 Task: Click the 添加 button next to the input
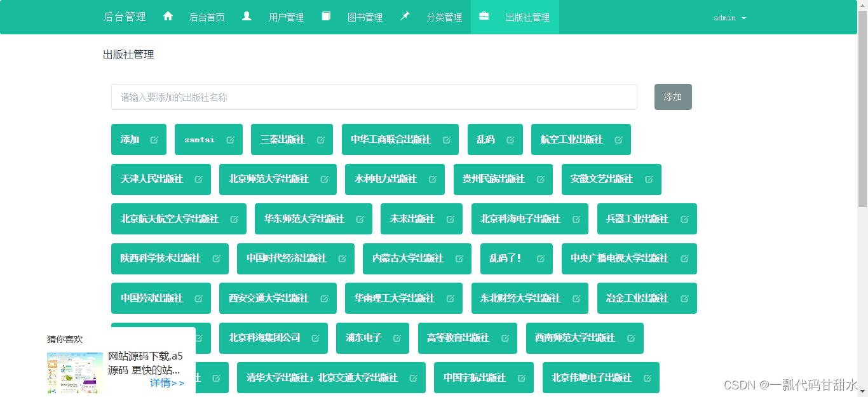673,97
